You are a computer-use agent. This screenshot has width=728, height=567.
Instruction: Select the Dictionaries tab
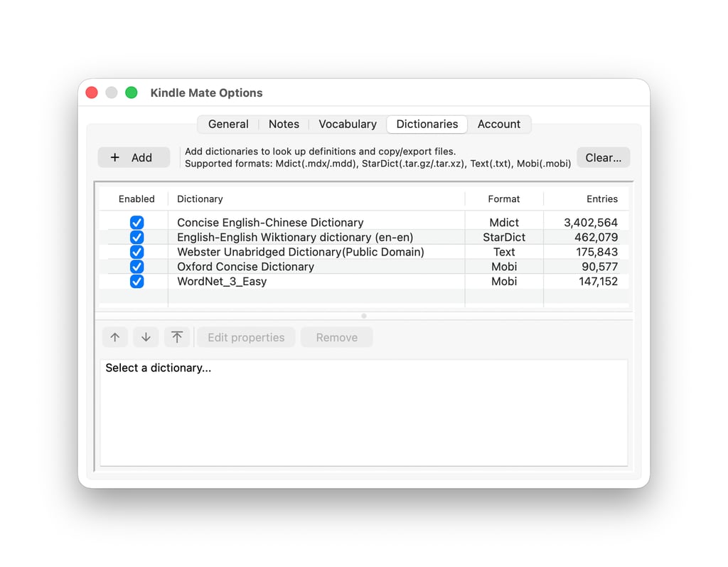[427, 124]
